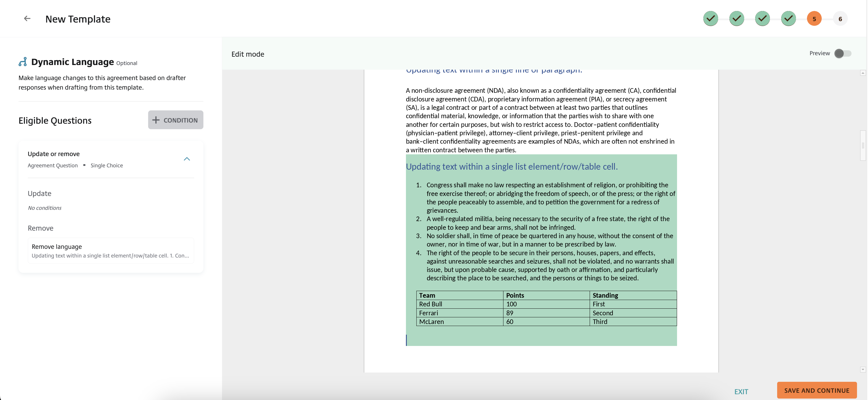
Task: Click the '60' points cell
Action: pyautogui.click(x=546, y=322)
